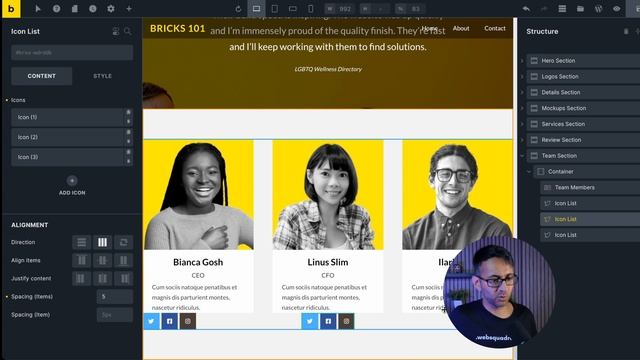Expand the Details Section in Structure
Viewport: 640px width, 360px height.
click(522, 93)
